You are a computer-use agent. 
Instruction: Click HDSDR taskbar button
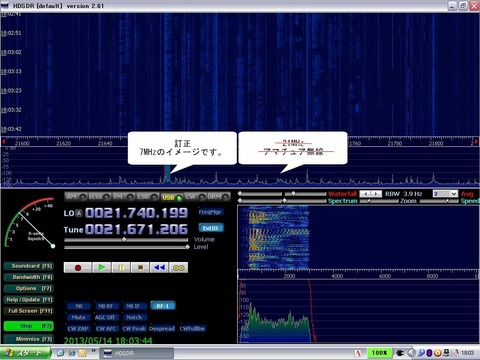pos(137,353)
